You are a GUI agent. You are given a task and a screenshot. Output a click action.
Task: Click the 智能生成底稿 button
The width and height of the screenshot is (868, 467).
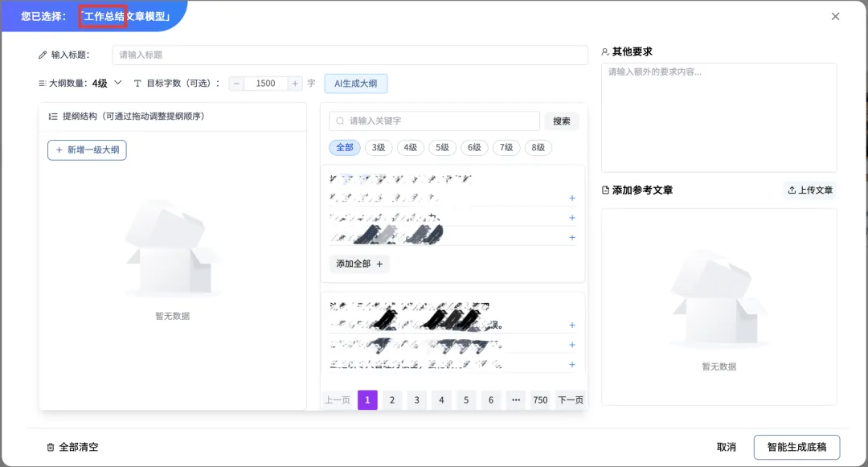pyautogui.click(x=796, y=447)
